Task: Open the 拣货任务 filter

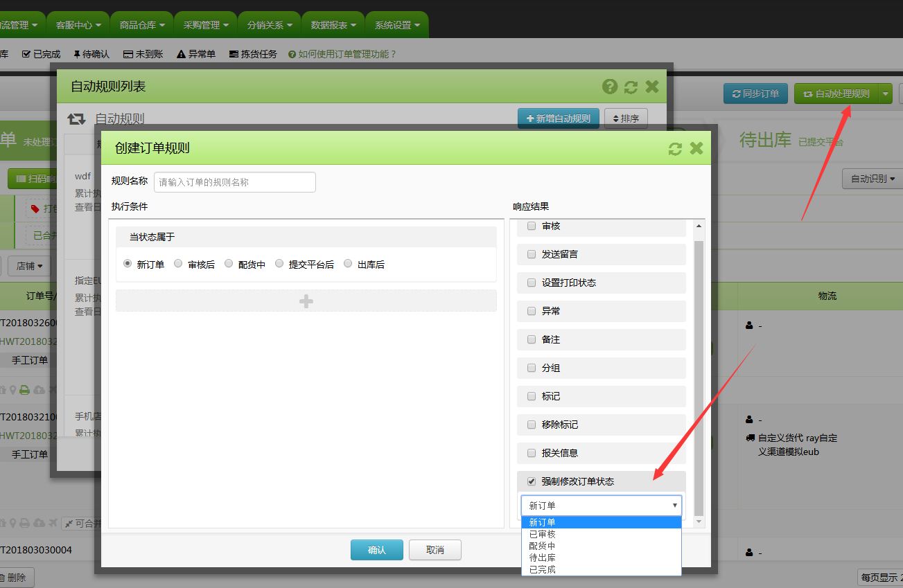Action: point(253,54)
